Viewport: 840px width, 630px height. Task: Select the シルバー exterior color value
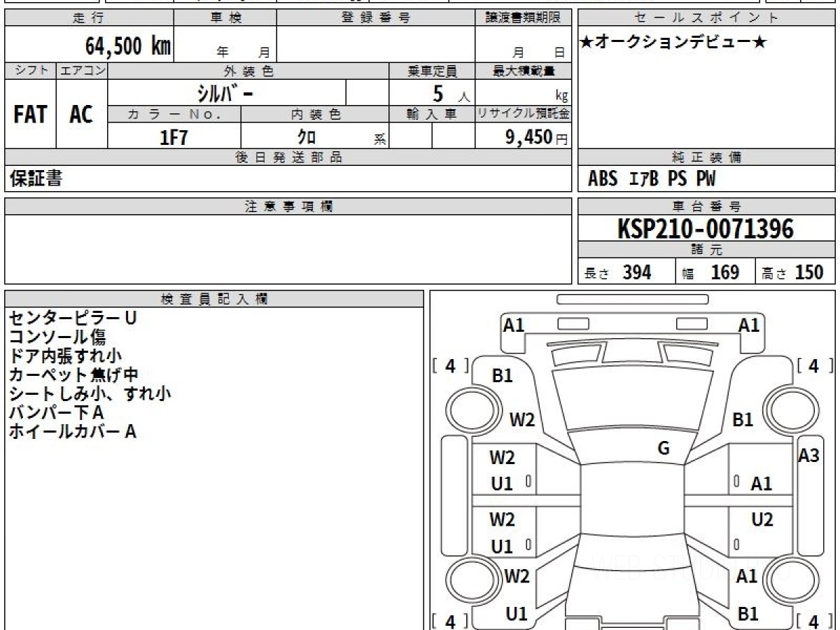click(225, 93)
